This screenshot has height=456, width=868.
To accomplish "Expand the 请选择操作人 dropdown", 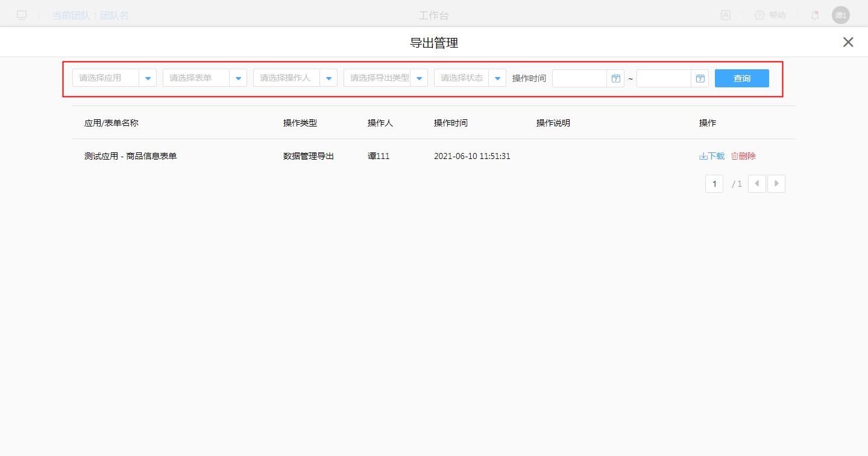I will click(x=329, y=78).
